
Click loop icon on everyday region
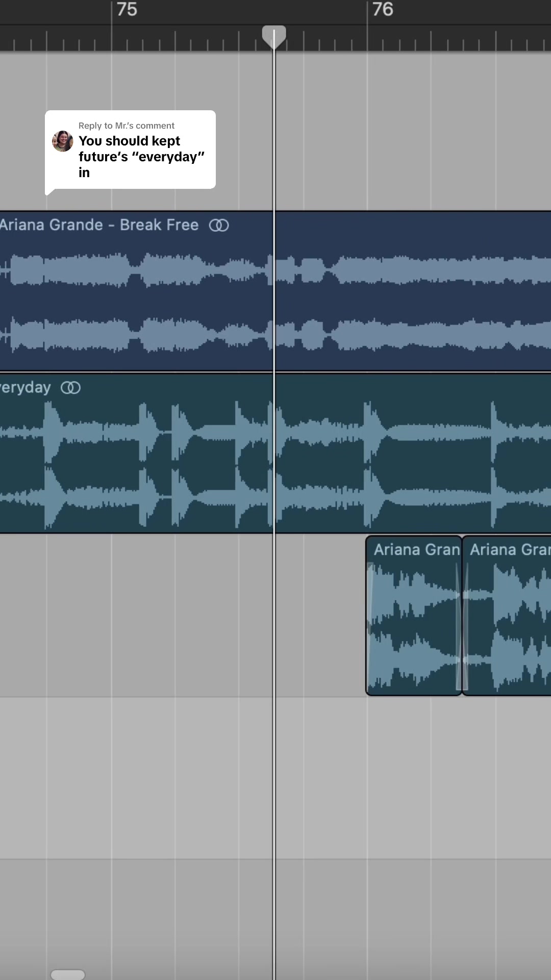click(70, 388)
